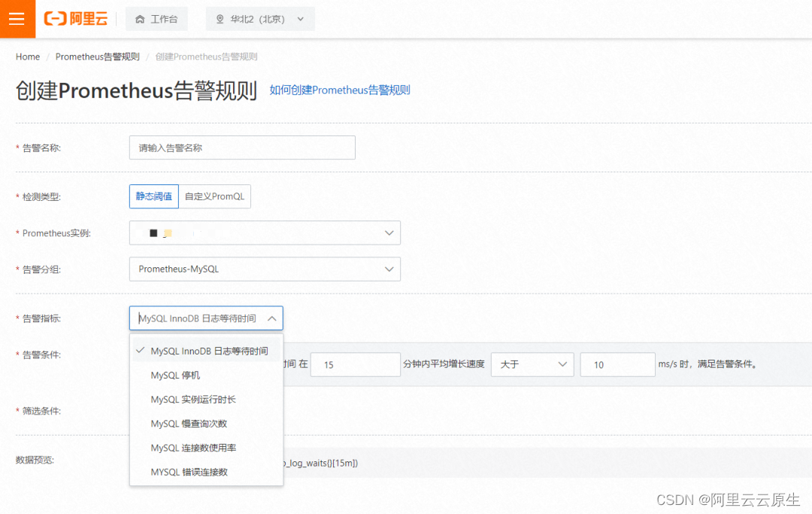Open Prometheus告警规则 breadcrumb link
The width and height of the screenshot is (812, 514).
(97, 56)
